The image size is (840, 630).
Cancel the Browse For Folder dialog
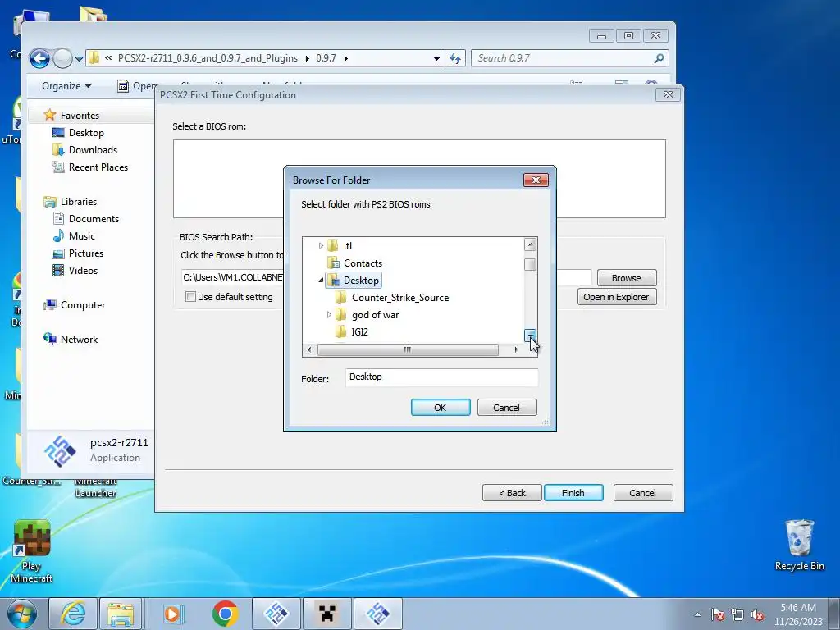[x=506, y=408]
